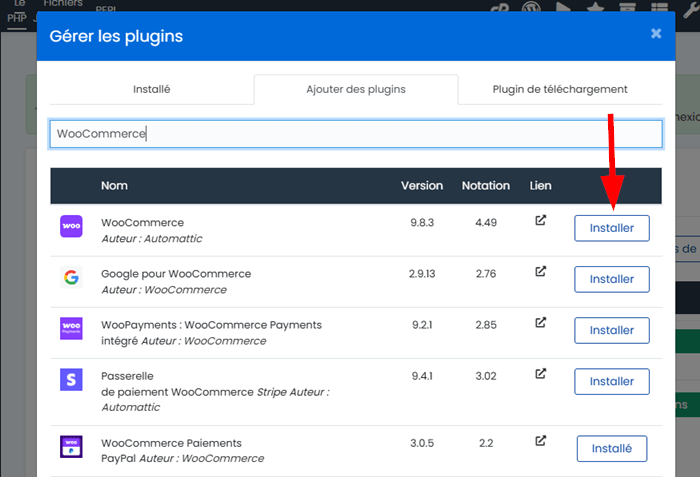This screenshot has height=477, width=700.
Task: Click the WooCommerce purple plugin logo
Action: (x=71, y=226)
